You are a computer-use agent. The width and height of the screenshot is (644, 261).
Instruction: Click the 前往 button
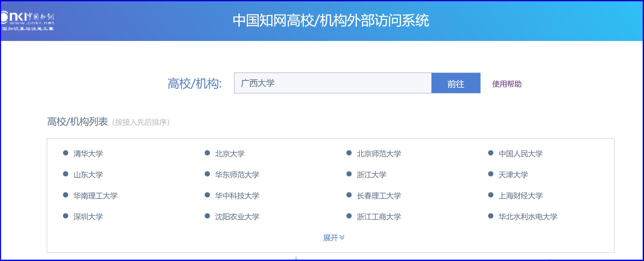[x=456, y=83]
